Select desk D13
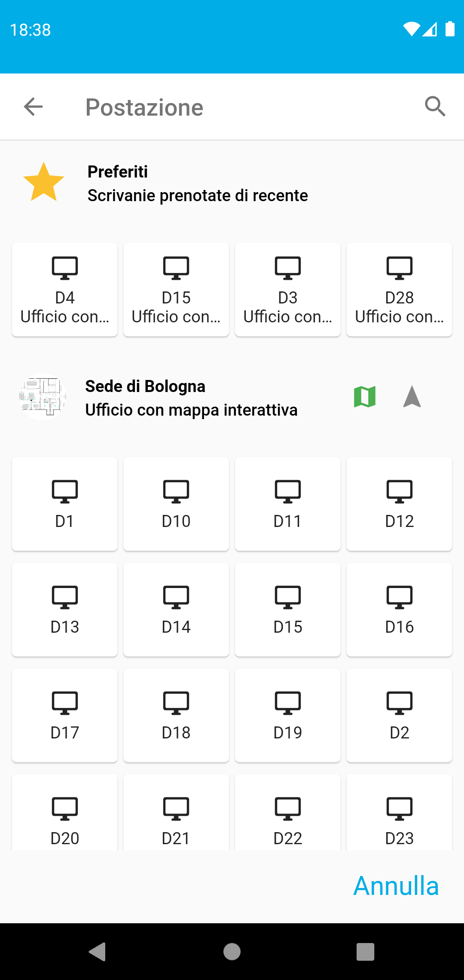The width and height of the screenshot is (464, 980). click(x=65, y=609)
